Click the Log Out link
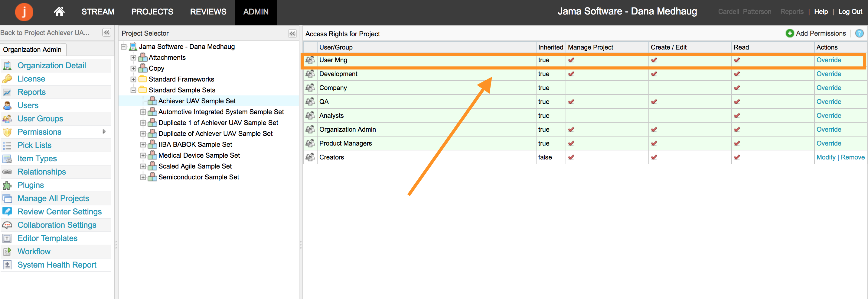The image size is (868, 299). (850, 12)
